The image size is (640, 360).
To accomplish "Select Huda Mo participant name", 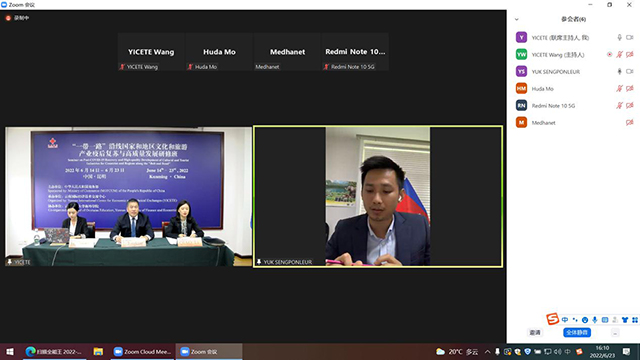I will [x=542, y=89].
